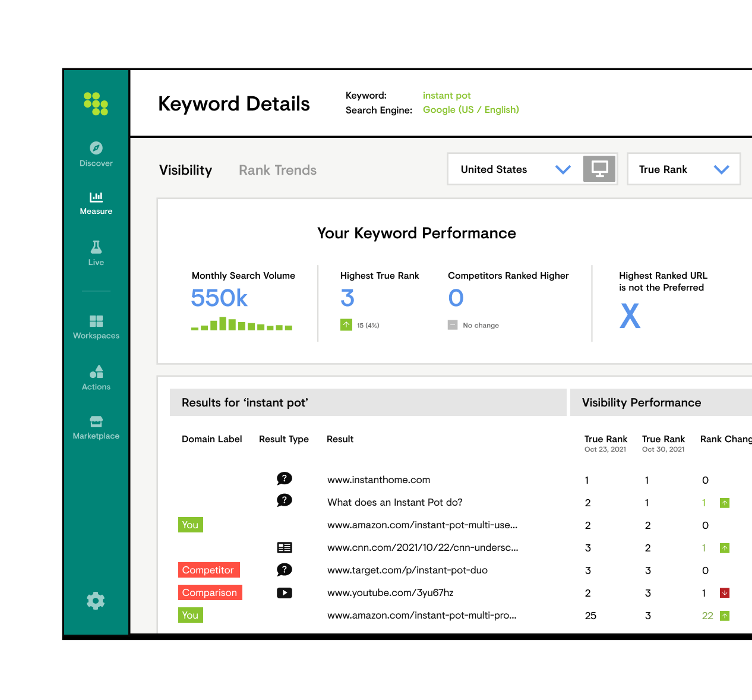Open Discover from the sidebar
This screenshot has height=700, width=752.
coord(96,154)
